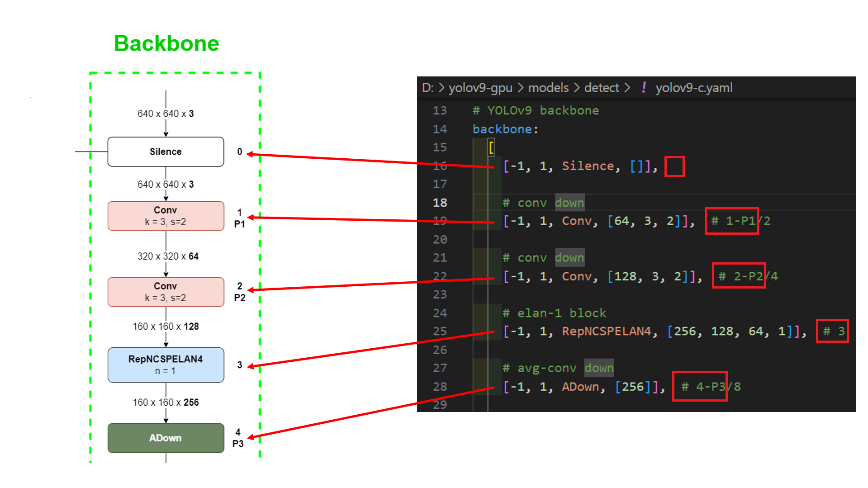868x488 pixels.
Task: Click '# avg-conv down' comment on line 27
Action: coord(558,368)
